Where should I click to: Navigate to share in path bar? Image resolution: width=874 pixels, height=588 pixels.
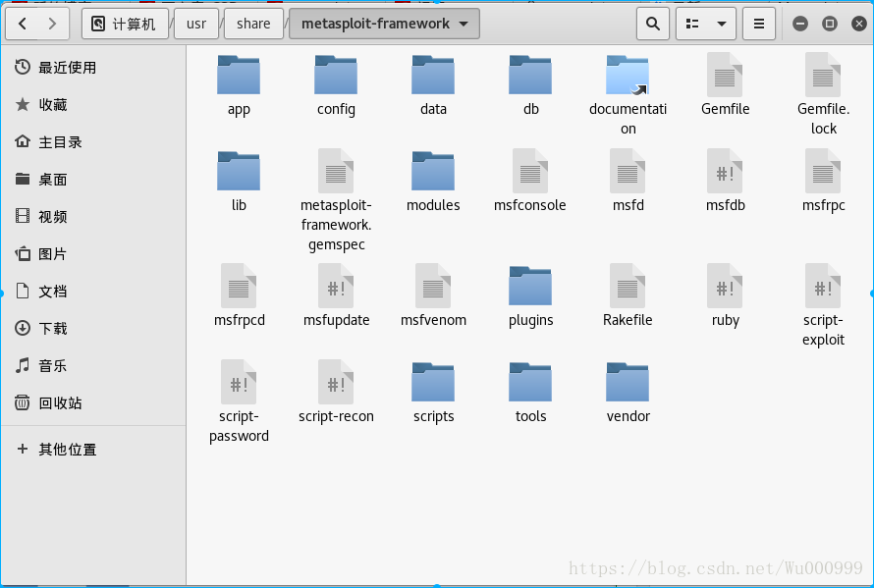pyautogui.click(x=253, y=24)
